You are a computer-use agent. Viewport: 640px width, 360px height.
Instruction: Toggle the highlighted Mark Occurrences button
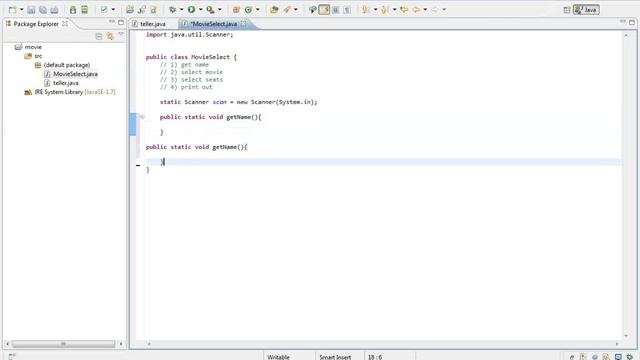324,9
